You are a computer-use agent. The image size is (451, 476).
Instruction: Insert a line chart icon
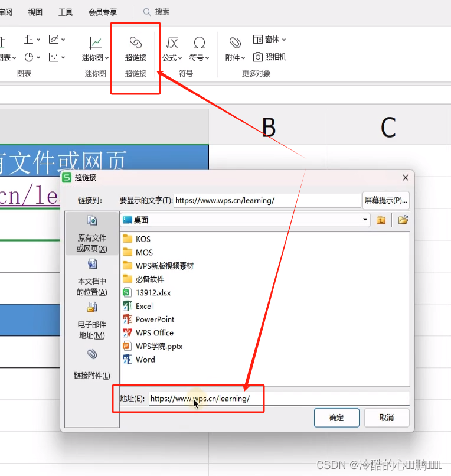pyautogui.click(x=53, y=39)
